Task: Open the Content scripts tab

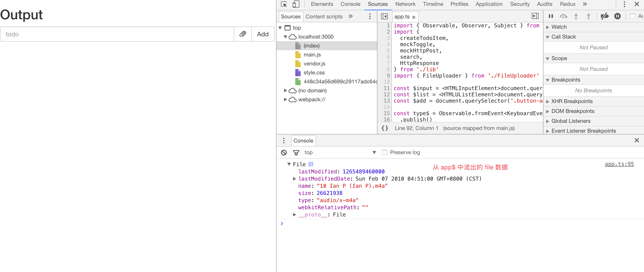Action: (324, 17)
